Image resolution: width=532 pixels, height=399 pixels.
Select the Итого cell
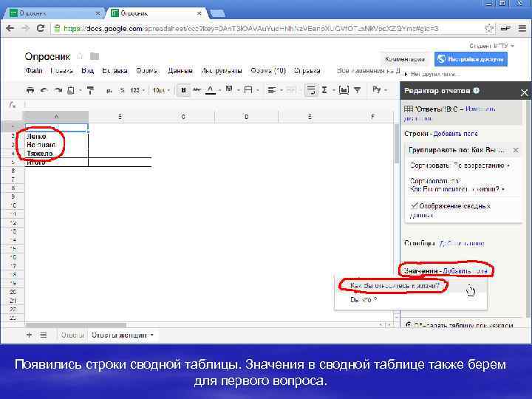(57, 162)
